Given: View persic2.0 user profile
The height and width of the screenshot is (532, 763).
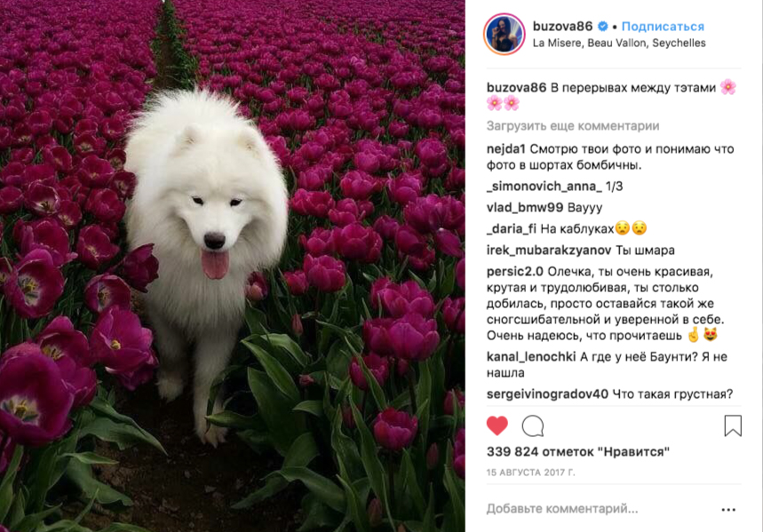Looking at the screenshot, I should [x=514, y=272].
